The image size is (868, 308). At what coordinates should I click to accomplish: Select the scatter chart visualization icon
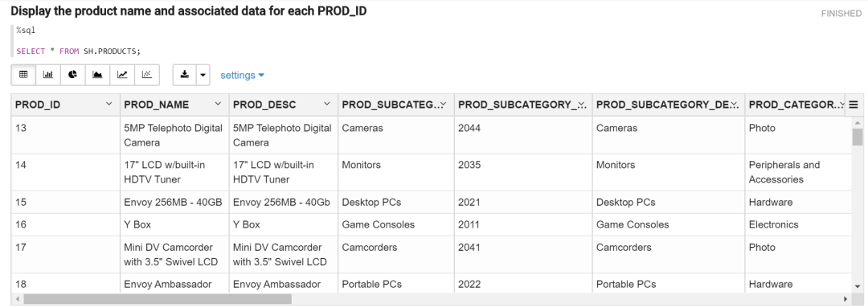point(147,75)
